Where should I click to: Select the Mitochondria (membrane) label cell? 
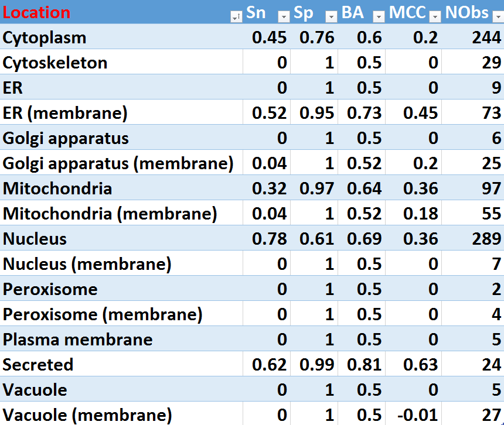[110, 214]
